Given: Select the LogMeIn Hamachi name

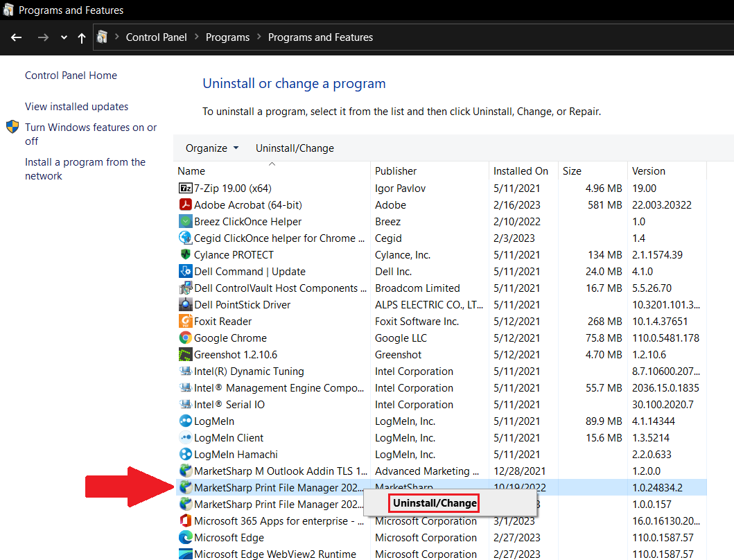Looking at the screenshot, I should tap(236, 454).
